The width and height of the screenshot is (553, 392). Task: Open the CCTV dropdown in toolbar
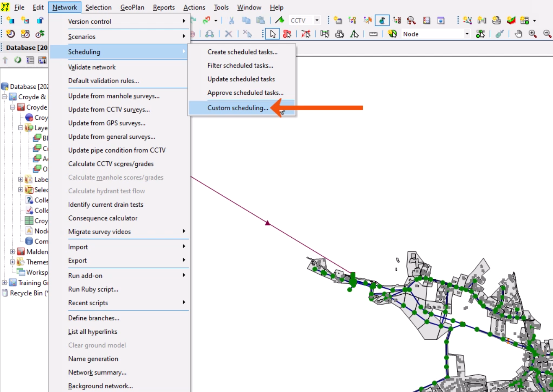pos(317,20)
